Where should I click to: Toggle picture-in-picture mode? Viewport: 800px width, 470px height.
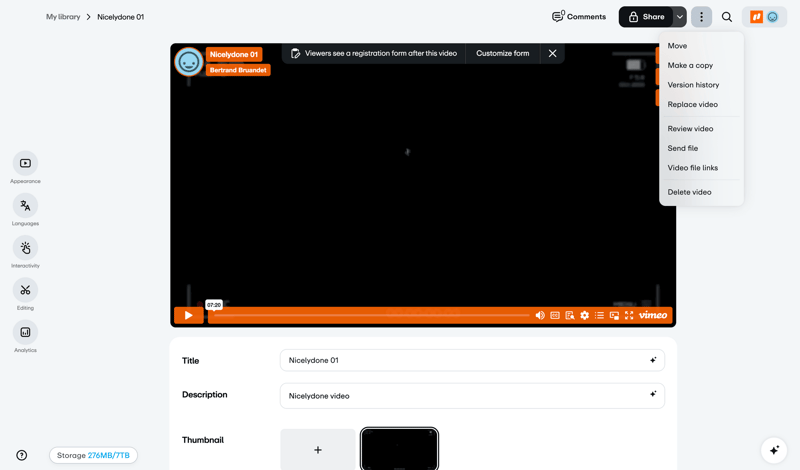[614, 315]
